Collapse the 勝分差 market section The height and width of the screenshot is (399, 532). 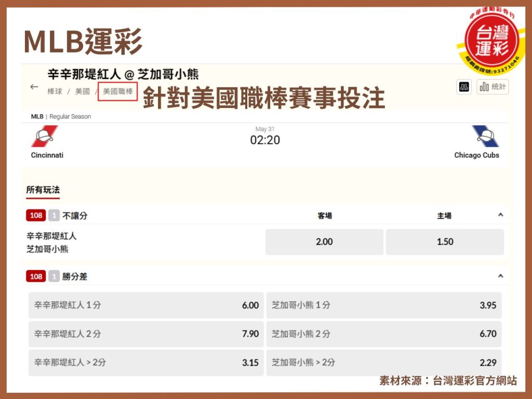pos(500,276)
